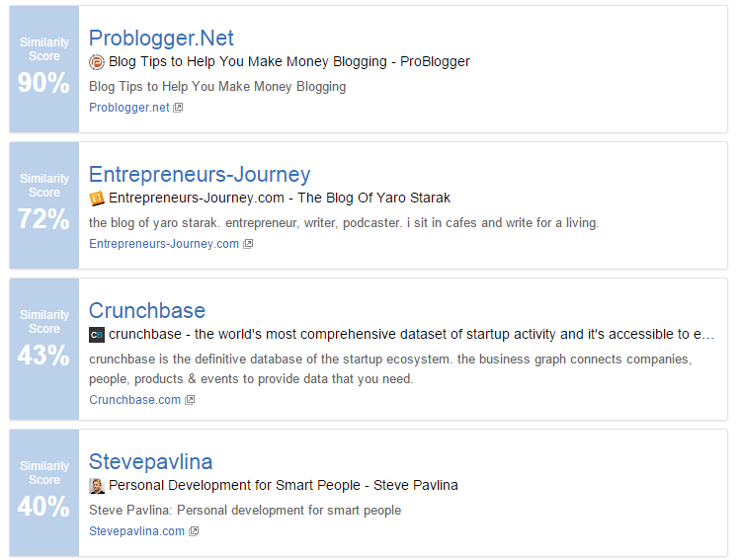
Task: Click the 40% similarity score box
Action: tap(44, 493)
